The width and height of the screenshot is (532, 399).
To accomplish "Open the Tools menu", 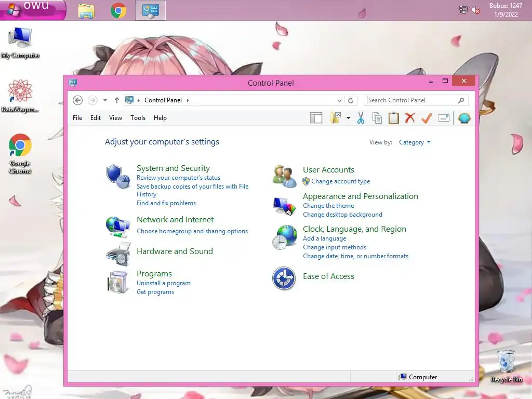I will point(138,118).
